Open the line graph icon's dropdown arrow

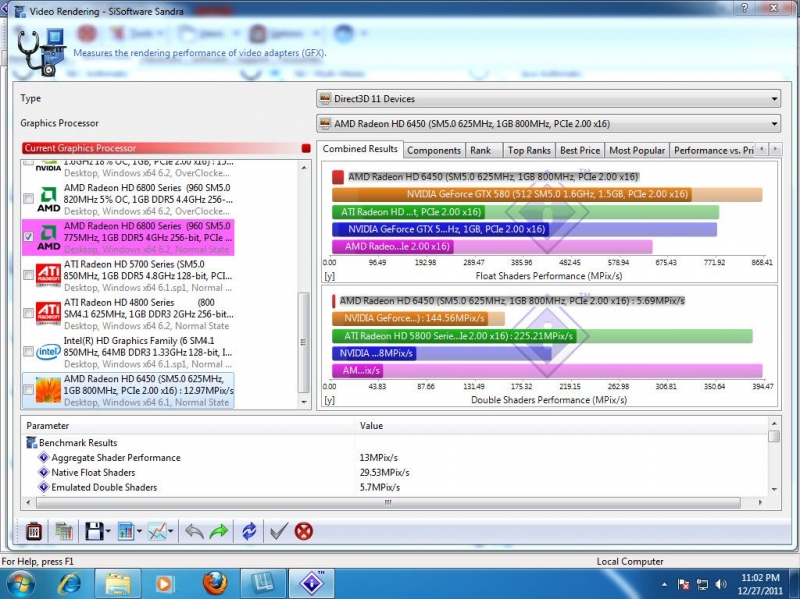[170, 532]
